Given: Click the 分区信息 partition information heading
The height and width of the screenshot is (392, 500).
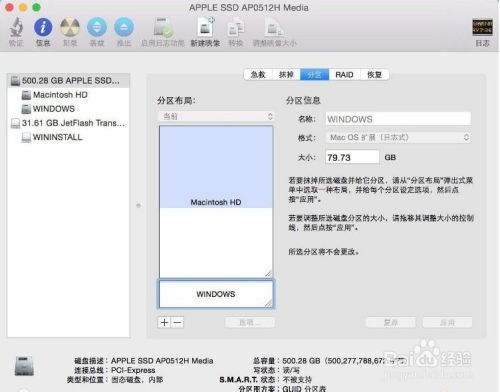Looking at the screenshot, I should [303, 100].
